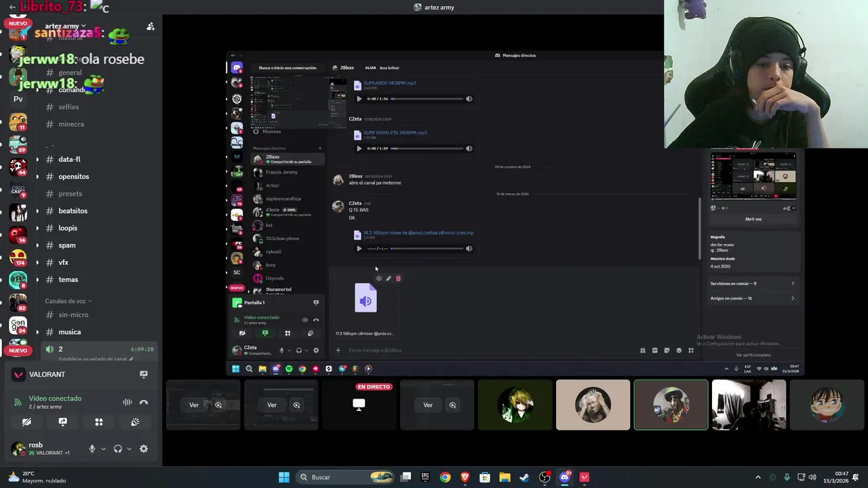868x488 pixels.
Task: Mute SUFEANDO 140BPM.mp3 audio volume
Action: 469,99
